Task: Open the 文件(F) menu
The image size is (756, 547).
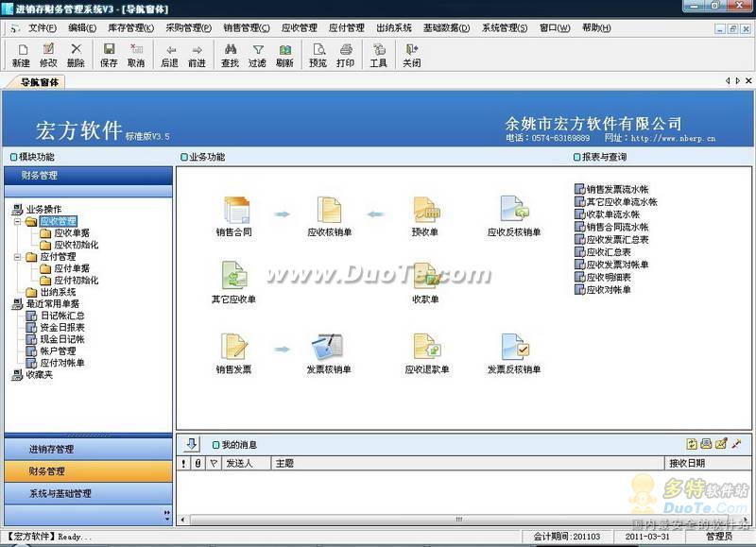Action: click(x=42, y=28)
